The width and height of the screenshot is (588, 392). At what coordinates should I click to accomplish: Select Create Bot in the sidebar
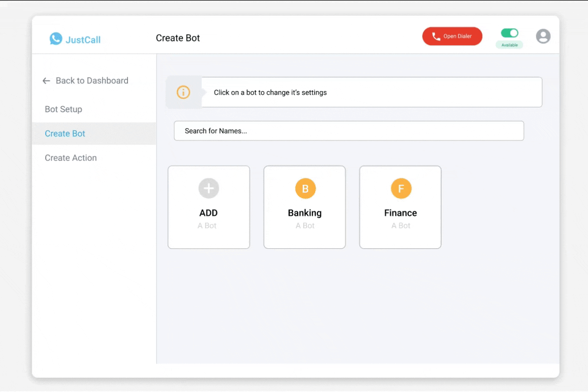65,134
